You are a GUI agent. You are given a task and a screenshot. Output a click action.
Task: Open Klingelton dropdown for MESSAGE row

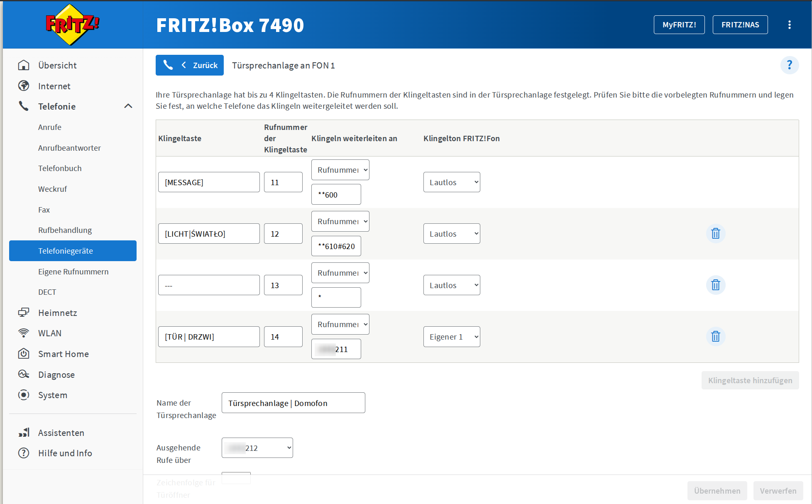[452, 182]
